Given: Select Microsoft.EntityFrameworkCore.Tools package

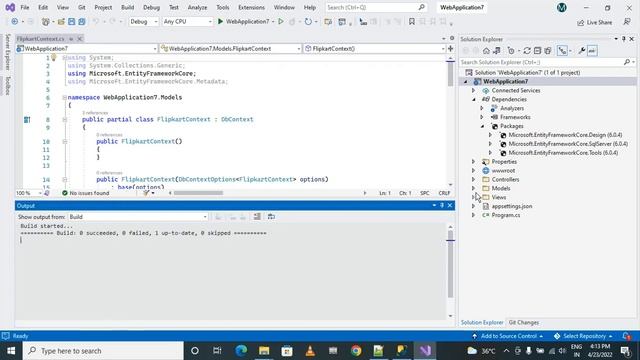Looking at the screenshot, I should tap(563, 153).
